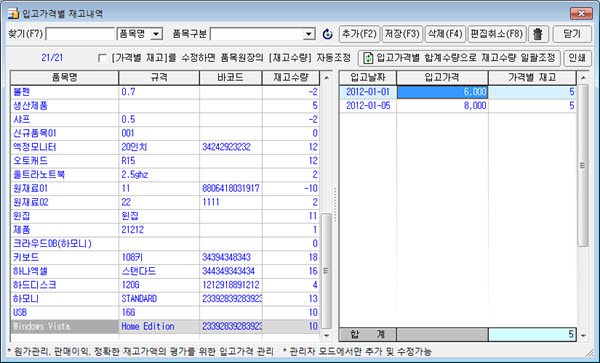This screenshot has height=363, width=600.
Task: Open the 품목명 search type dropdown
Action: click(156, 34)
